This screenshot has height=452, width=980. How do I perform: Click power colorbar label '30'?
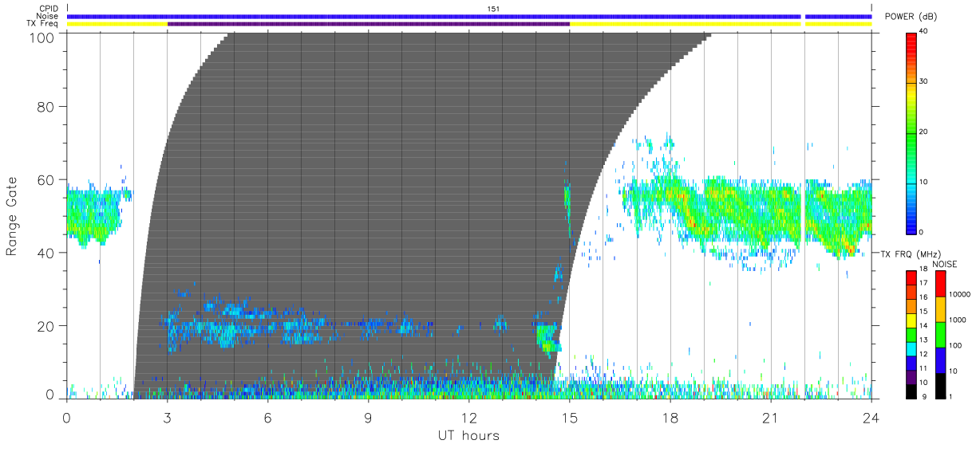tap(924, 82)
